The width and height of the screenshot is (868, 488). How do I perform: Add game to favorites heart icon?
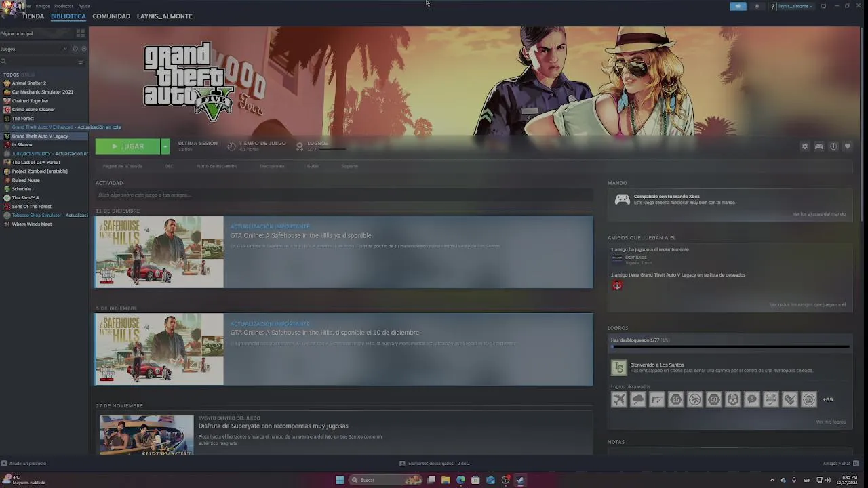pyautogui.click(x=848, y=146)
